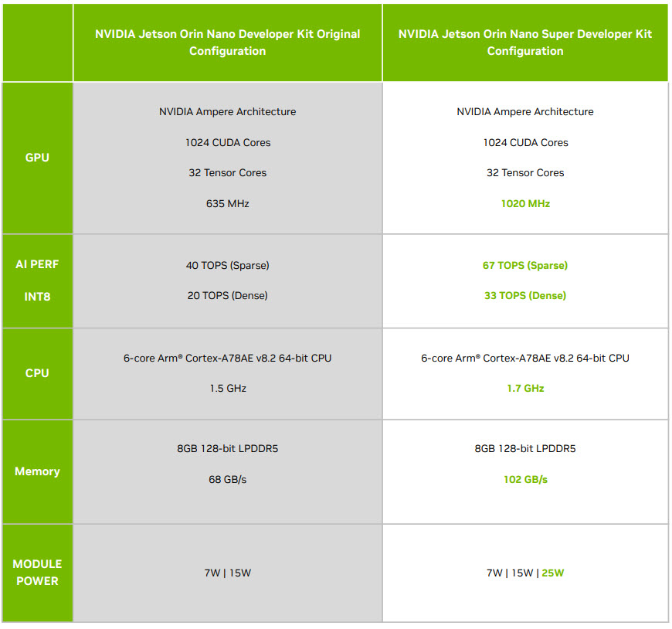Click 6-core Arm Cortex-A78AE in Original column

tap(228, 358)
